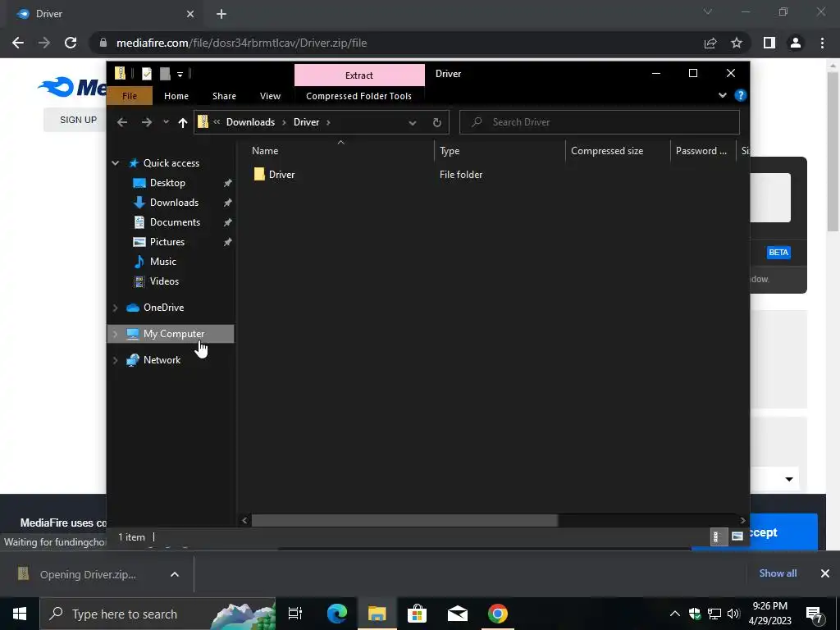Viewport: 840px width, 630px height.
Task: Open Mail app from taskbar
Action: (x=458, y=614)
